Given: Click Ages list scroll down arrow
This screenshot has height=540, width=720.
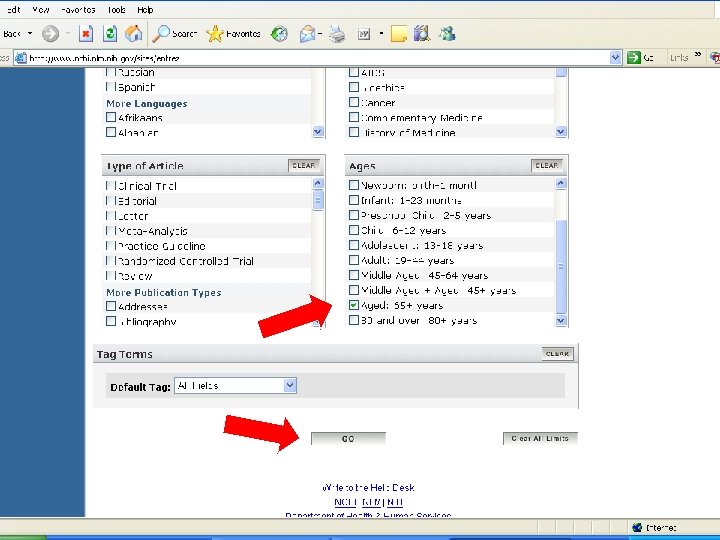Looking at the screenshot, I should (x=561, y=321).
